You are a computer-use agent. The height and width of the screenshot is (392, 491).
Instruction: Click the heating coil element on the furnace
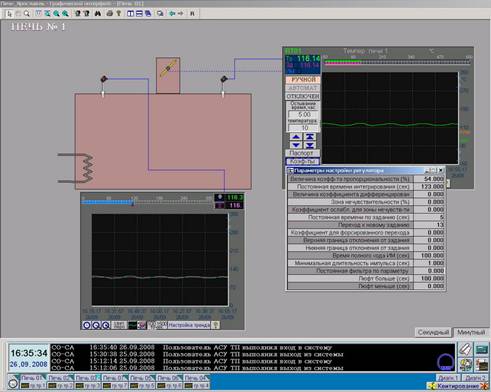pos(76,168)
